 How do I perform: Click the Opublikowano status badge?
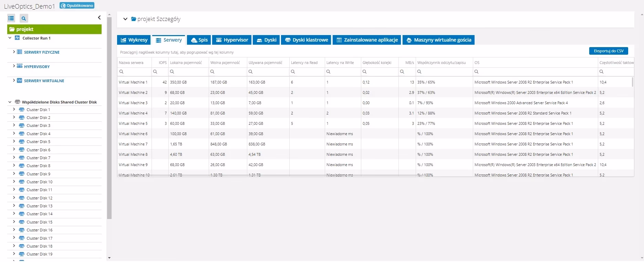tap(77, 6)
